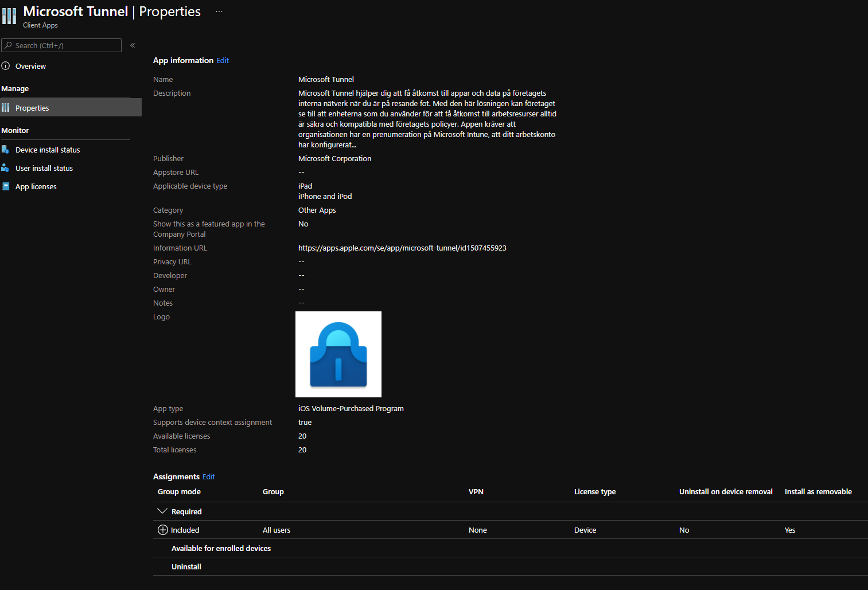Click the Overview info icon
The height and width of the screenshot is (590, 868).
6,66
